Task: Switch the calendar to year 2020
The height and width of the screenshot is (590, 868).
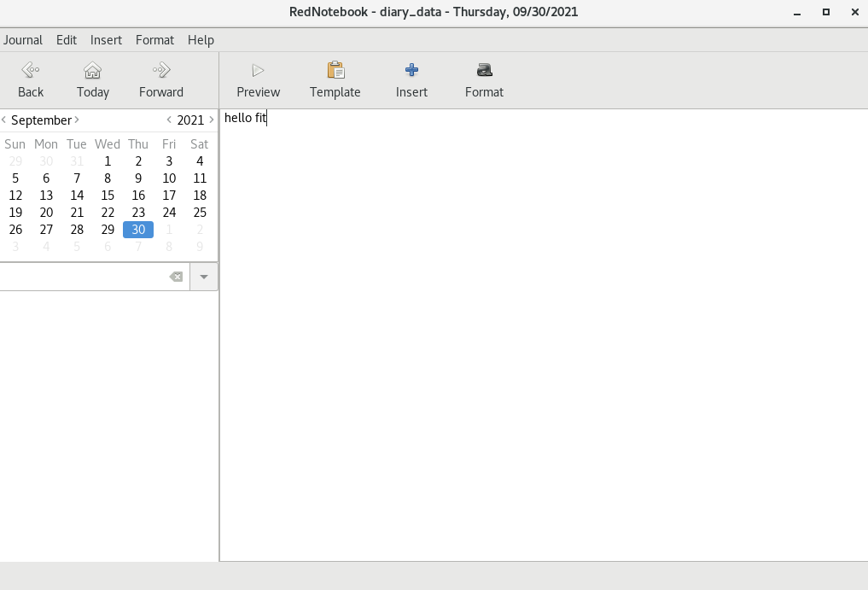Action: coord(168,120)
